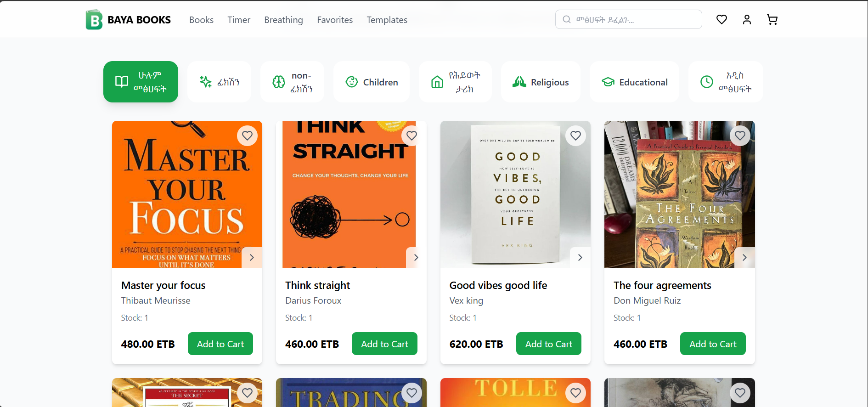Image resolution: width=868 pixels, height=407 pixels.
Task: Open wishlist heart icon in header
Action: point(721,20)
